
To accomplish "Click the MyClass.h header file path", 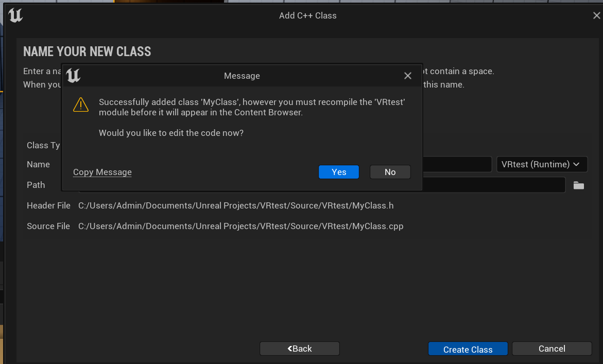I will (x=236, y=206).
